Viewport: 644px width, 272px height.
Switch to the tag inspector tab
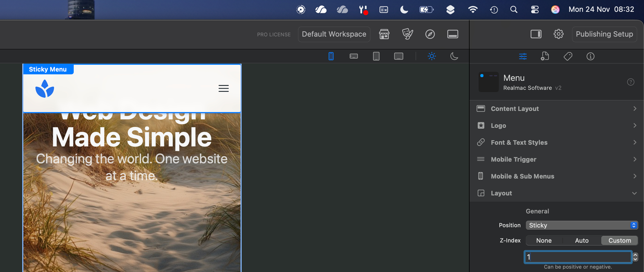coord(568,56)
